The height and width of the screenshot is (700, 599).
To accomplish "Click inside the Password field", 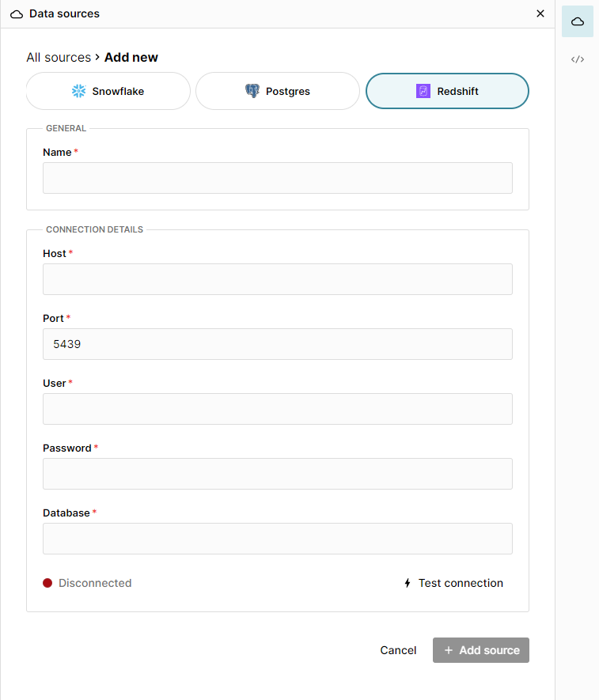I will [x=277, y=474].
